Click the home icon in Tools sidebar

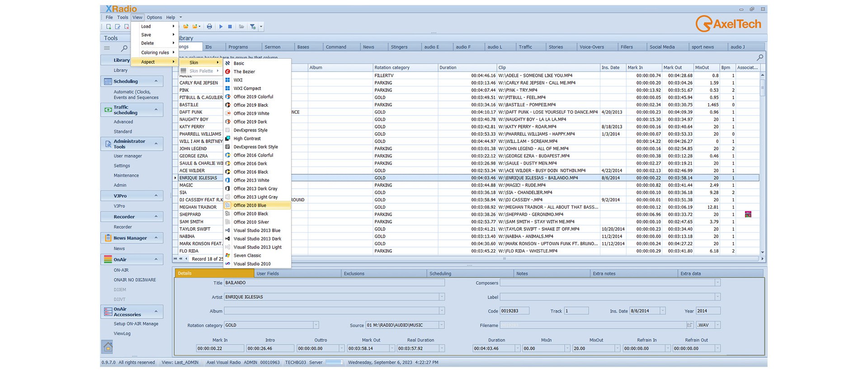(x=108, y=347)
